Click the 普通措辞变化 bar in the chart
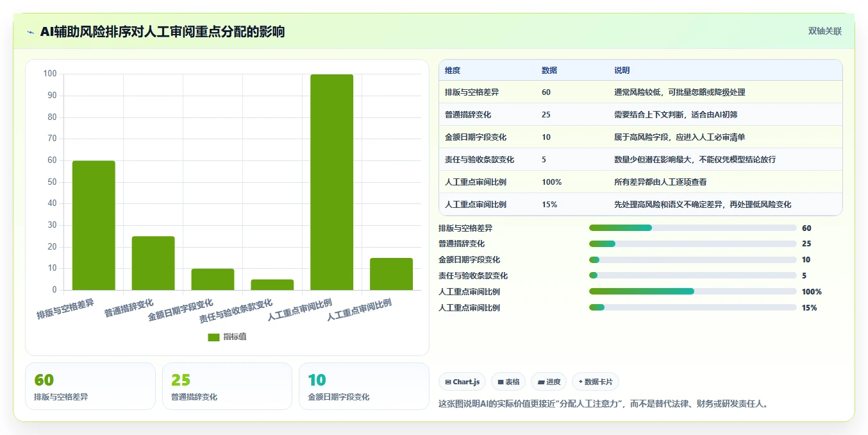The height and width of the screenshot is (435, 868). 153,263
